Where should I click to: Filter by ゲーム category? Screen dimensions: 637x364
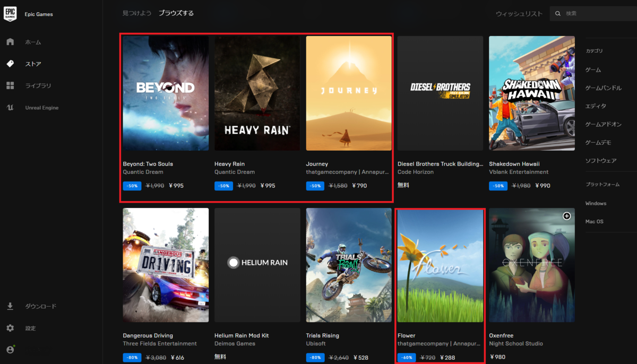pos(593,70)
